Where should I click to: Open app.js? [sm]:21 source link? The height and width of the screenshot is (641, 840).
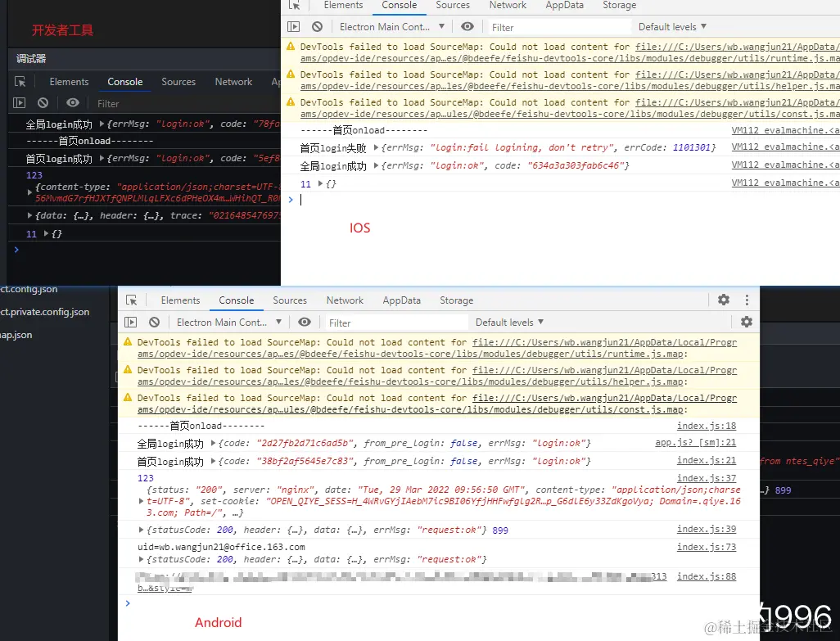tap(695, 442)
